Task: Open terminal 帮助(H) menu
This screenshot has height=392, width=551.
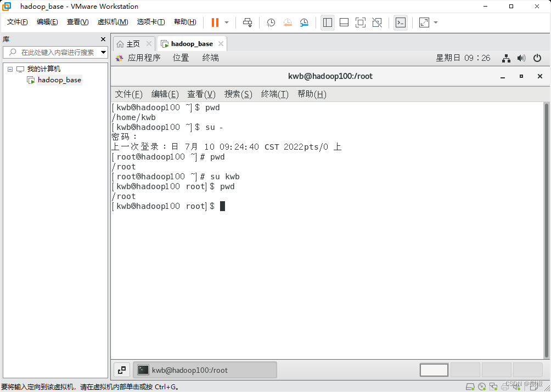Action: 312,94
